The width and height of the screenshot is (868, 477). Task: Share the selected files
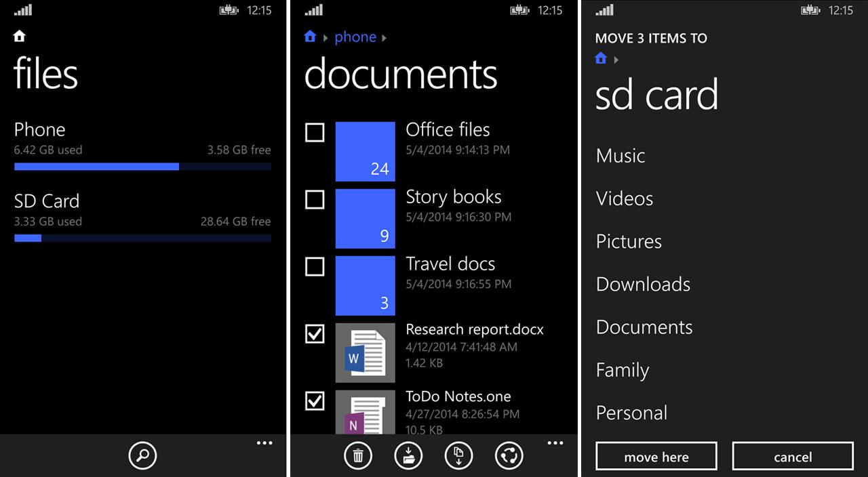point(509,455)
